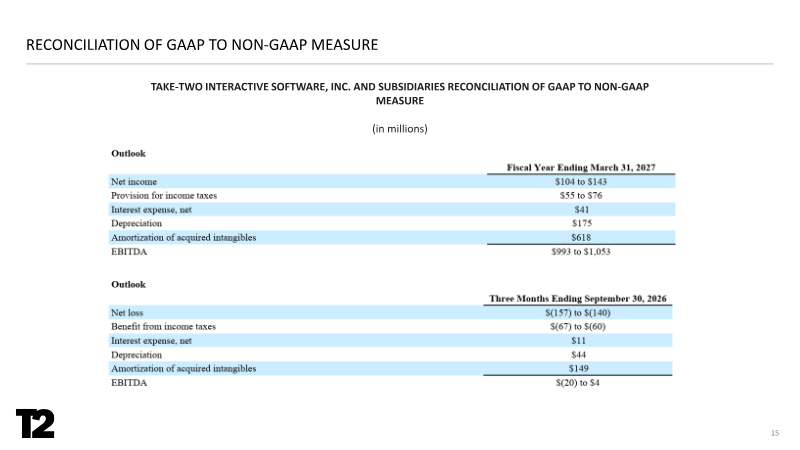Image resolution: width=800 pixels, height=450 pixels.
Task: Click the '$11' interest expense value
Action: [x=578, y=341]
